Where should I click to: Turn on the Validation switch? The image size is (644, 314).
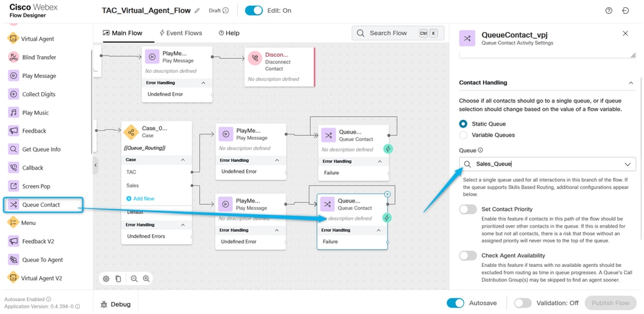[523, 303]
